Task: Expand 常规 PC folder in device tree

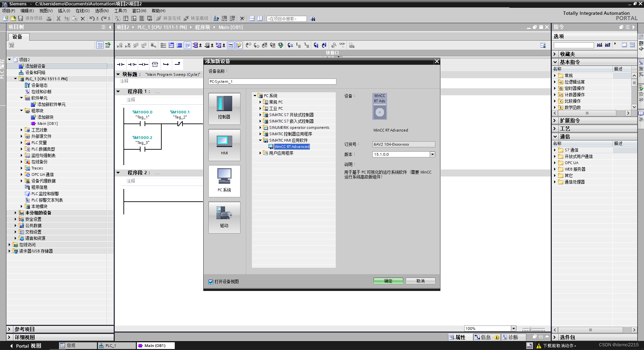Action: coord(260,102)
